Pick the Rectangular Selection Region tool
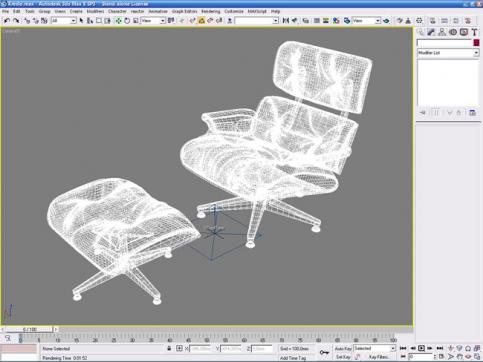The width and height of the screenshot is (483, 362). 99,21
